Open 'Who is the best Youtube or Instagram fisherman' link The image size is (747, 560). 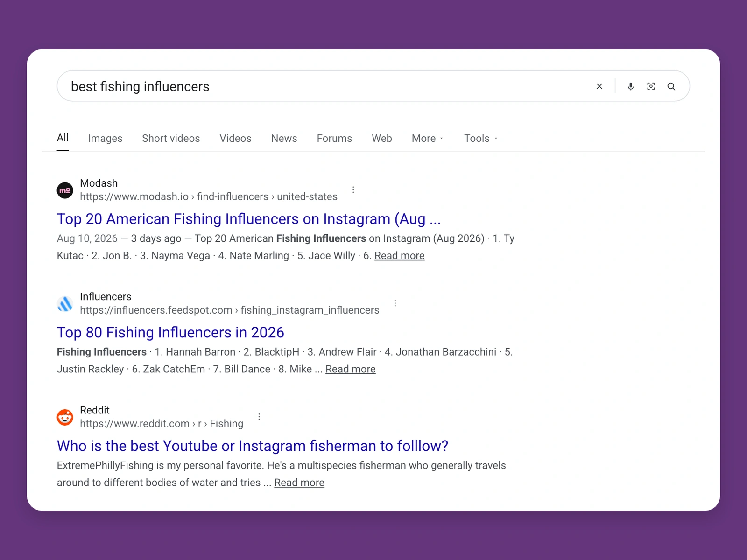tap(253, 446)
